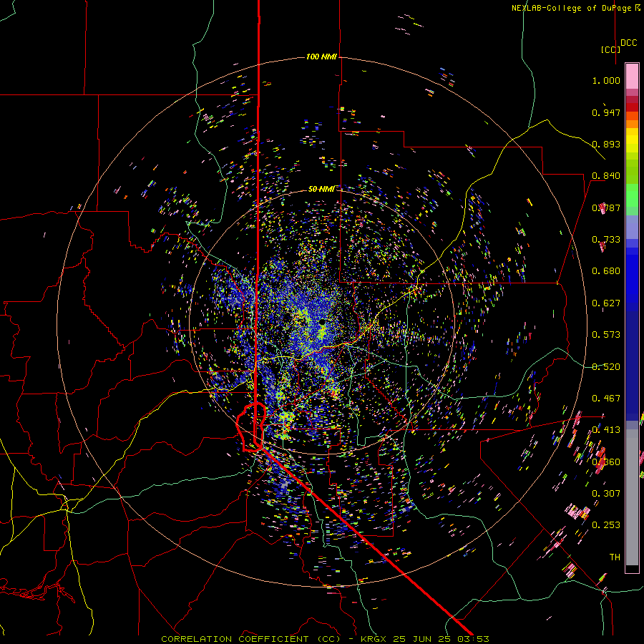The height and width of the screenshot is (644, 644).
Task: Click the 0.467 scale value
Action: [x=606, y=399]
